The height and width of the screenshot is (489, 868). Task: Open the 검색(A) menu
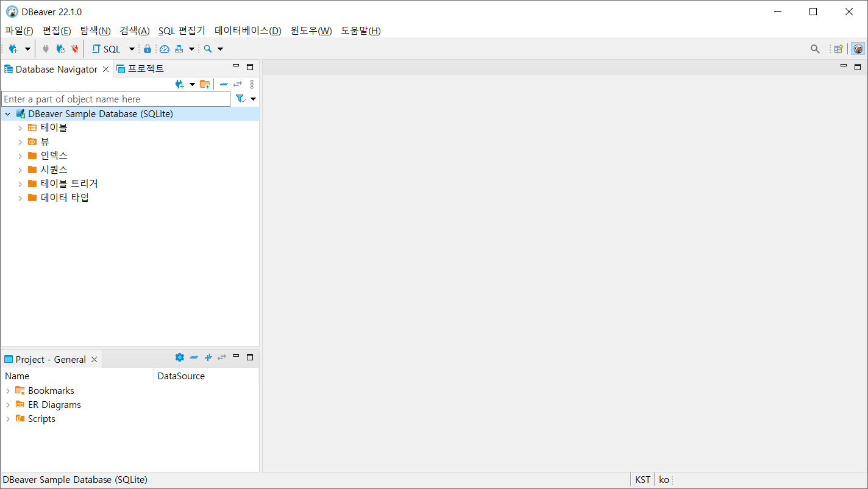click(x=135, y=30)
